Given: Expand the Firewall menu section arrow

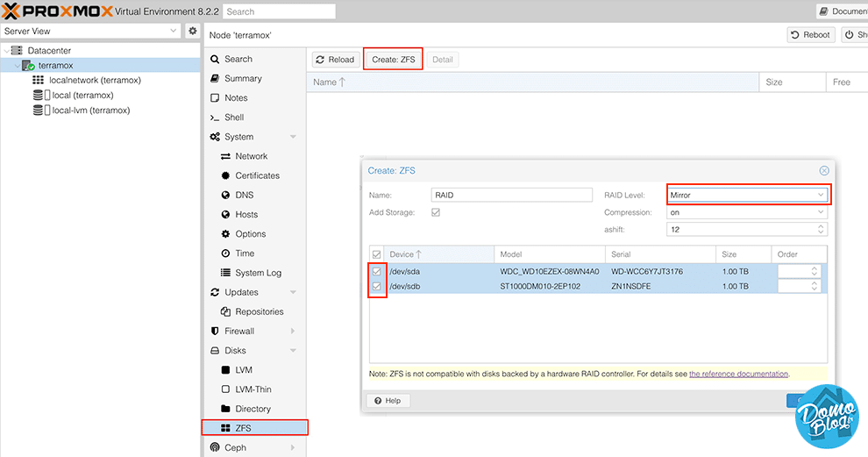Looking at the screenshot, I should click(x=293, y=331).
